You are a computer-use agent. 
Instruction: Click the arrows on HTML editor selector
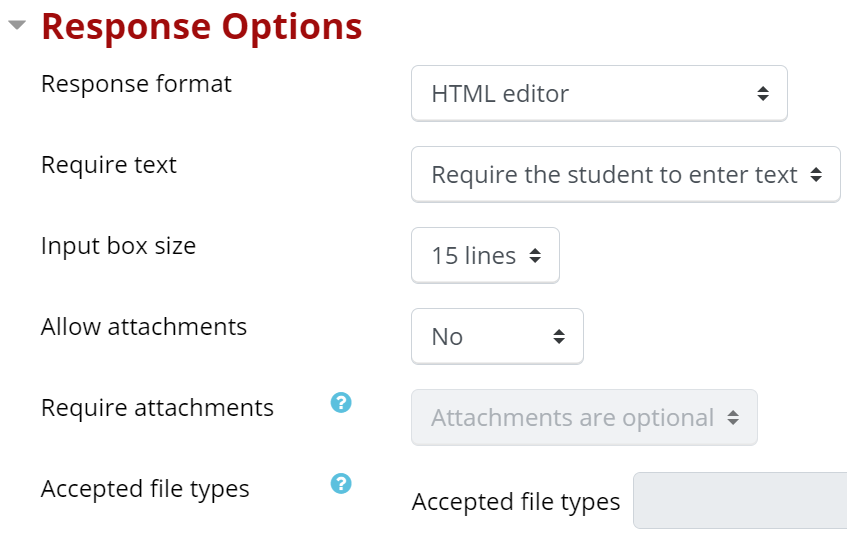(763, 94)
